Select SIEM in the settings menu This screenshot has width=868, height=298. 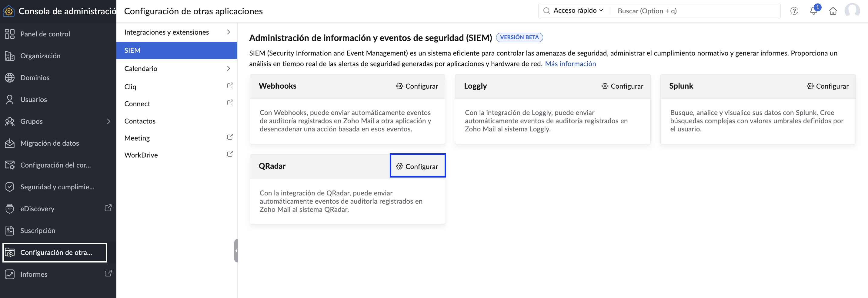(x=177, y=50)
